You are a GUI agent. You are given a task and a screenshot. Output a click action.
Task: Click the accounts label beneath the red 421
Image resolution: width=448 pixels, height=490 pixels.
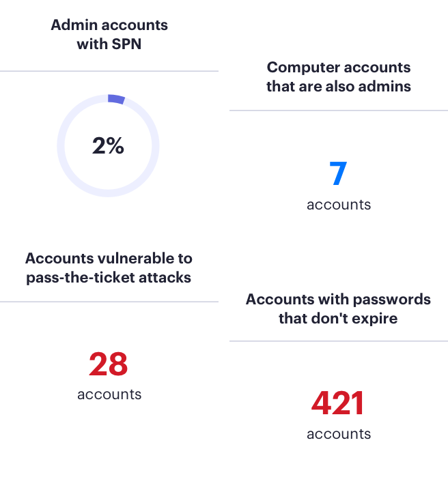click(339, 434)
